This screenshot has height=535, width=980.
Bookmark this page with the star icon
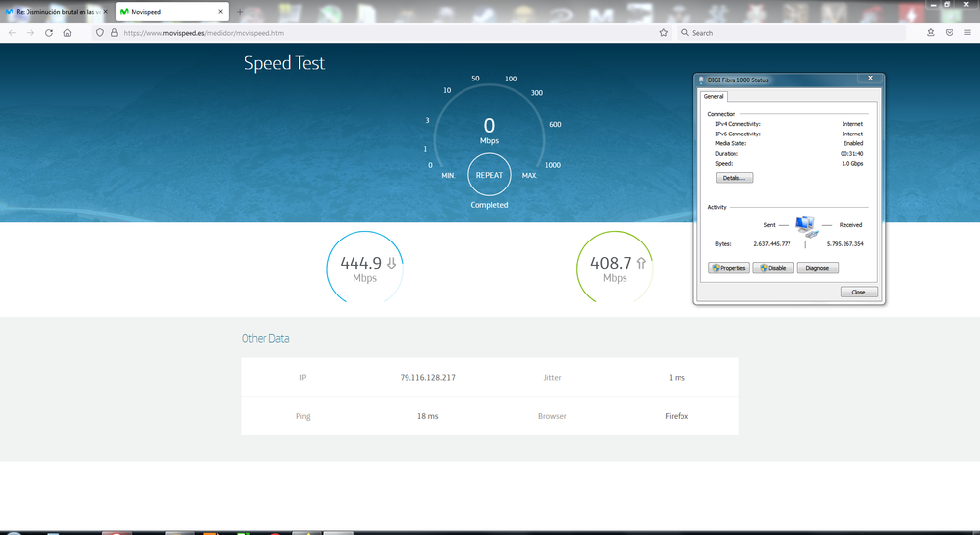tap(663, 33)
